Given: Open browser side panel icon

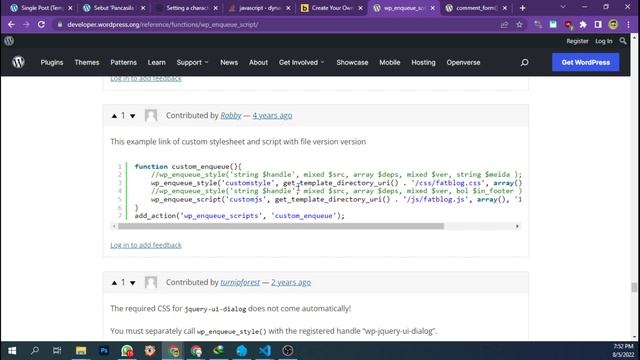Looking at the screenshot, I should [x=598, y=24].
